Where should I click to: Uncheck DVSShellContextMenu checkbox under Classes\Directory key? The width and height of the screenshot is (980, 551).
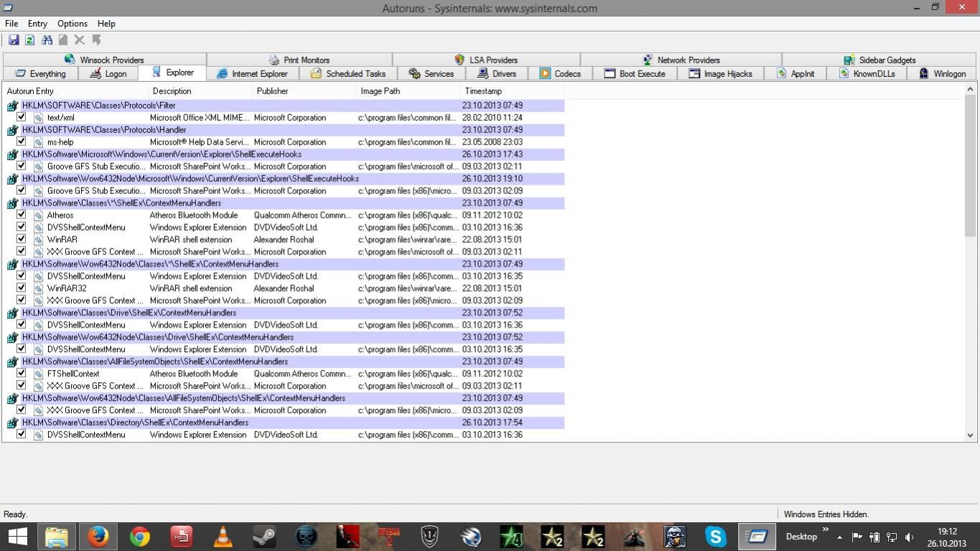[x=21, y=435]
